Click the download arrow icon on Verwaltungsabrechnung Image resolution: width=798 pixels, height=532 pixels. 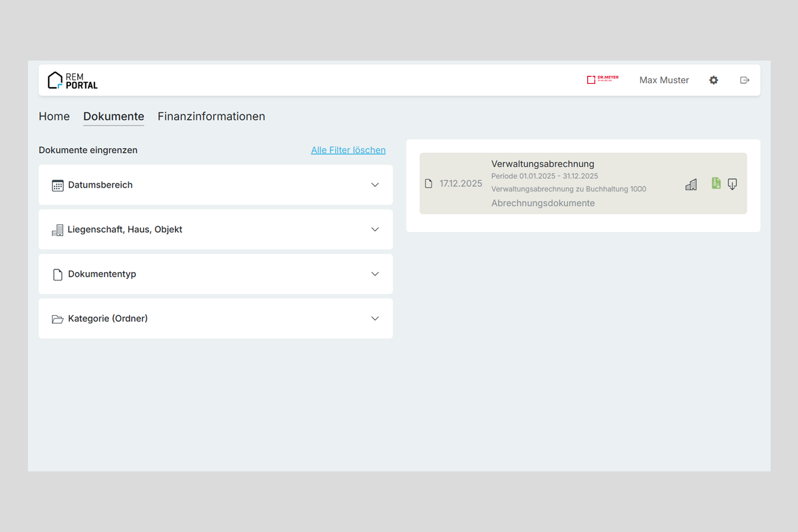[x=732, y=184]
